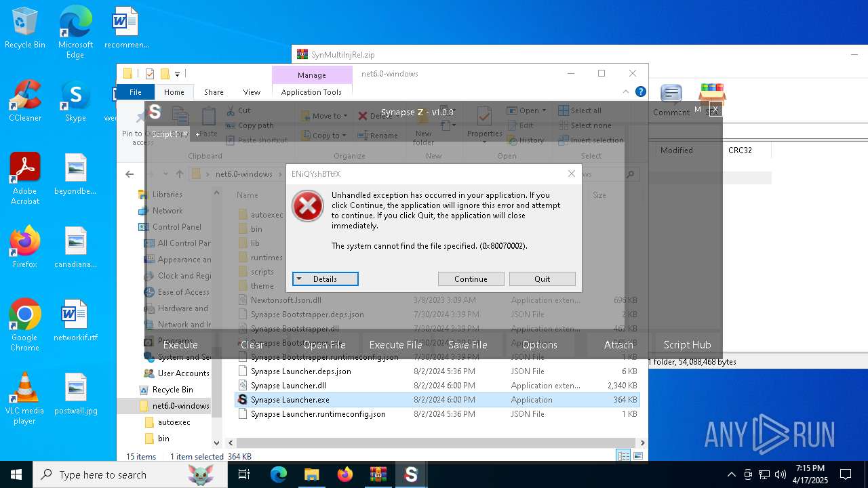Screen dimensions: 868x488
Task: Click the Comment icon in WinRAR toolbar
Action: pyautogui.click(x=671, y=100)
